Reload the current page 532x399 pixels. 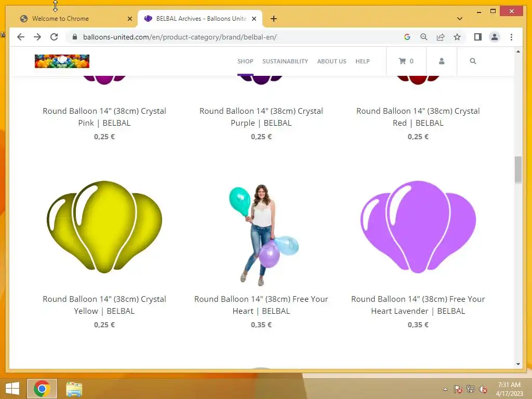[54, 37]
